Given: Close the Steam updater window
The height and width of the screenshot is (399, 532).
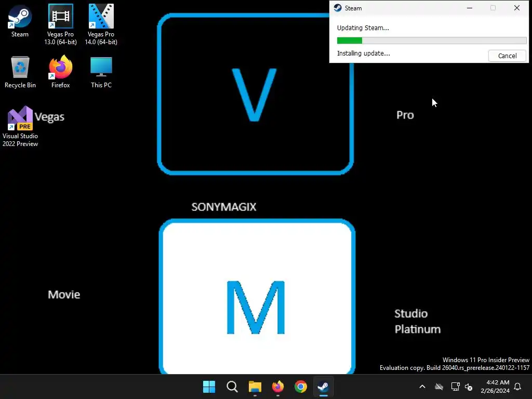Looking at the screenshot, I should point(516,8).
